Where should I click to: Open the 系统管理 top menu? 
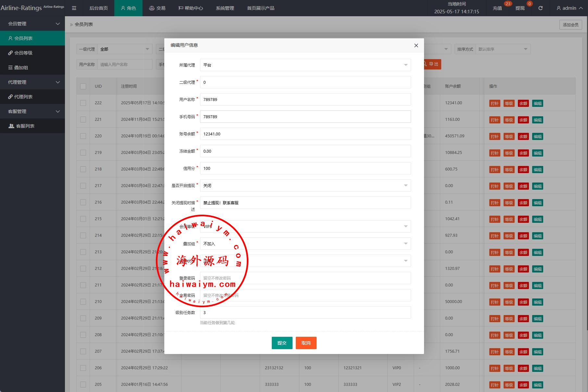coord(225,8)
